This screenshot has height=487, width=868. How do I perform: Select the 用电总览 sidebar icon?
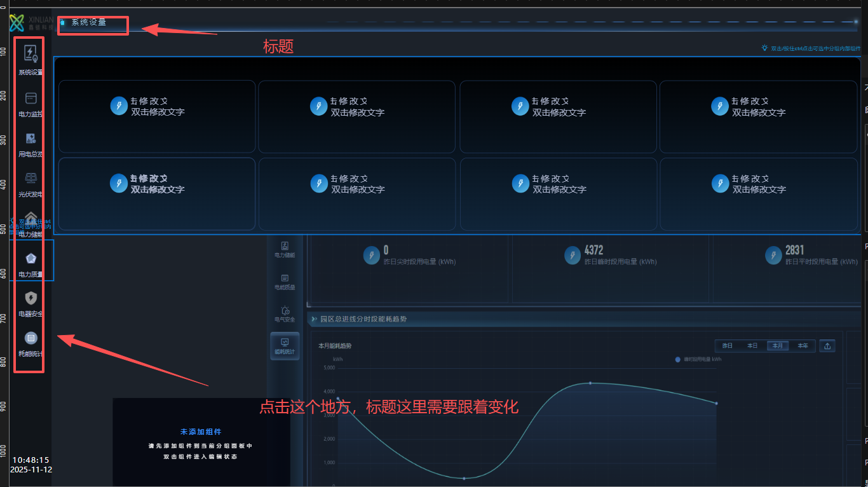31,139
